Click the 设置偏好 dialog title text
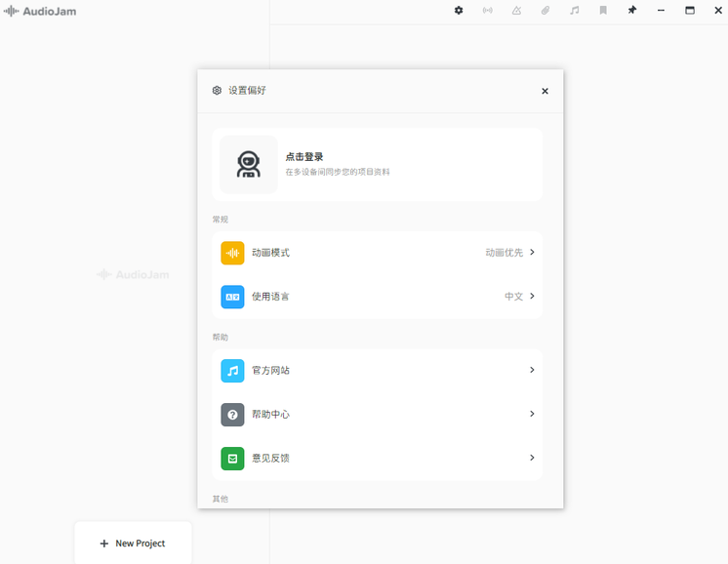 (247, 91)
